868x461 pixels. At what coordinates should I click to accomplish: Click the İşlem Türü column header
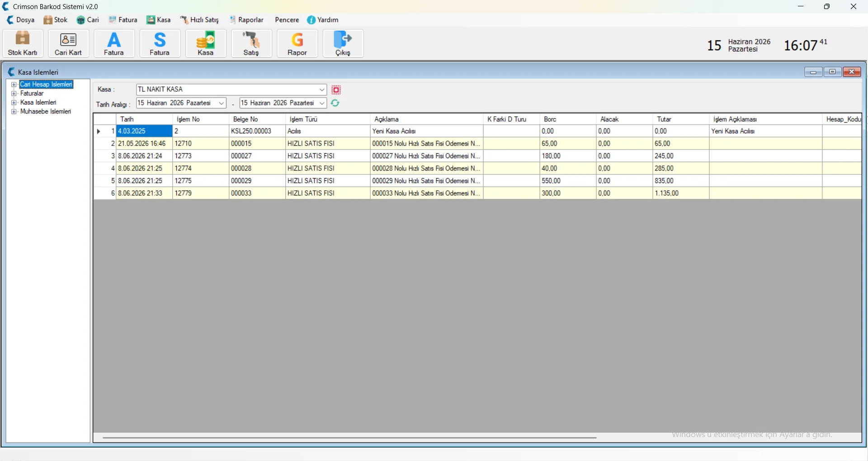click(x=328, y=119)
